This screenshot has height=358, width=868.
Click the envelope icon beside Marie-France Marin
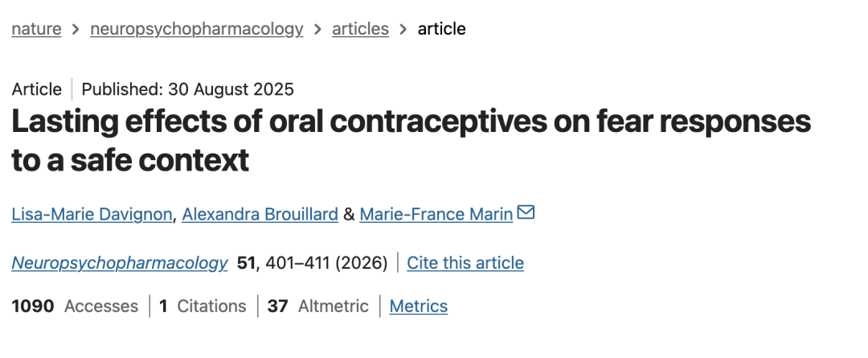(x=526, y=213)
